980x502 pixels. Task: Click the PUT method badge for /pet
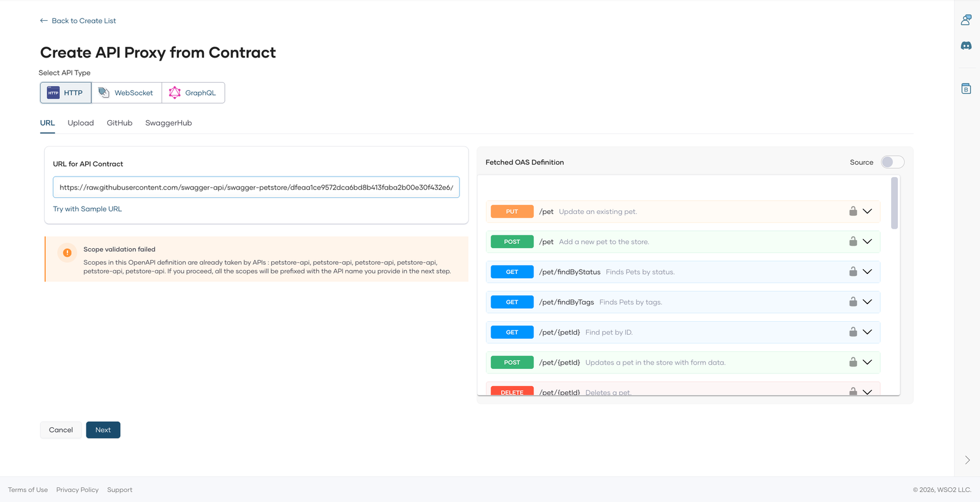[512, 211]
